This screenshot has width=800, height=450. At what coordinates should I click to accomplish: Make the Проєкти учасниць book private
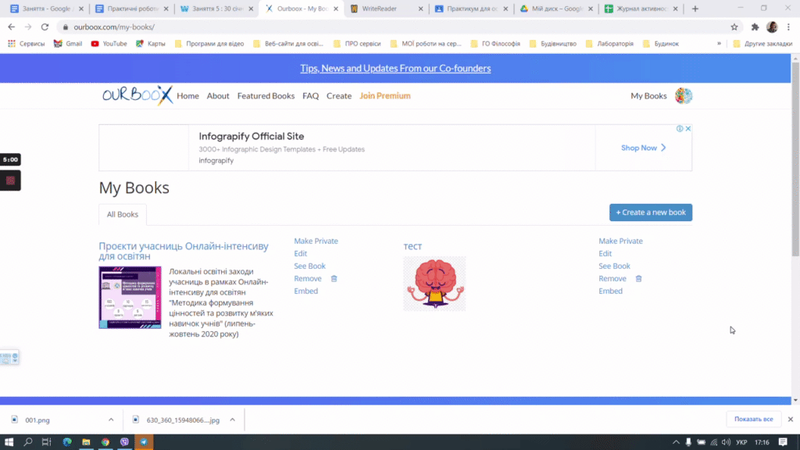click(x=316, y=241)
